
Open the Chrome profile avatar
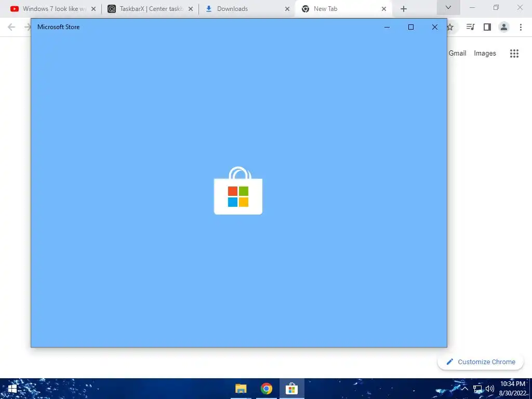coord(504,27)
